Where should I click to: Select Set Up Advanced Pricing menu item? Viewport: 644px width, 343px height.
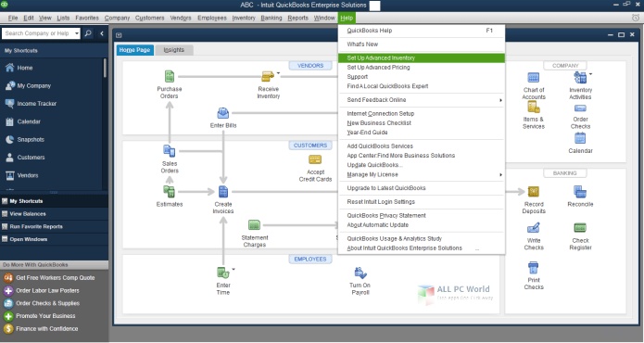[378, 68]
